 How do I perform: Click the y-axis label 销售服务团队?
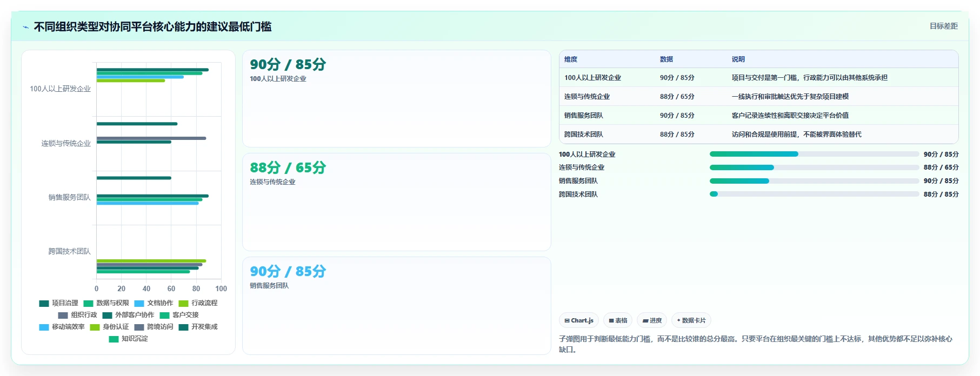pos(69,198)
